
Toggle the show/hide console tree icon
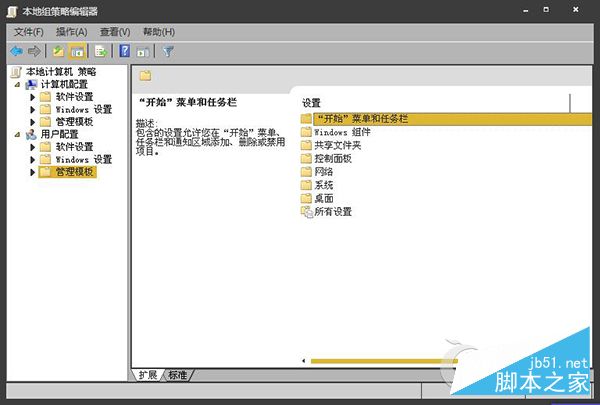point(77,51)
